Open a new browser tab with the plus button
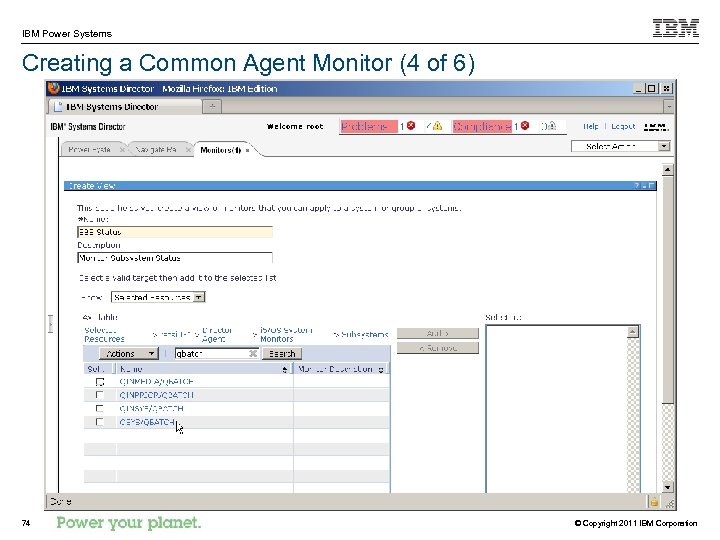Image resolution: width=720 pixels, height=540 pixels. coord(212,107)
